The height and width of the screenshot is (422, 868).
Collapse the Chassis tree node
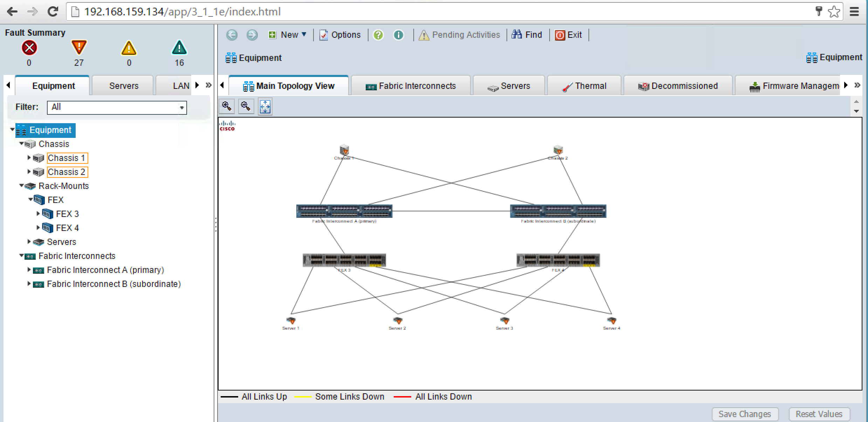(21, 143)
